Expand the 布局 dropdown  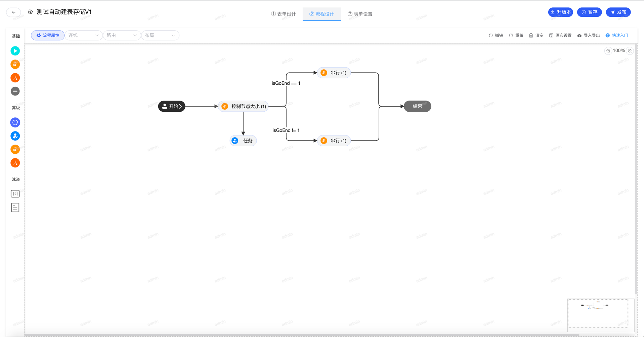point(160,35)
